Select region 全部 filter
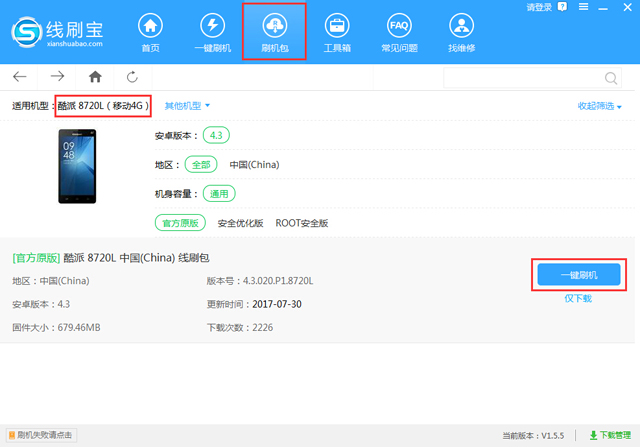Image resolution: width=640 pixels, height=447 pixels. 201,165
